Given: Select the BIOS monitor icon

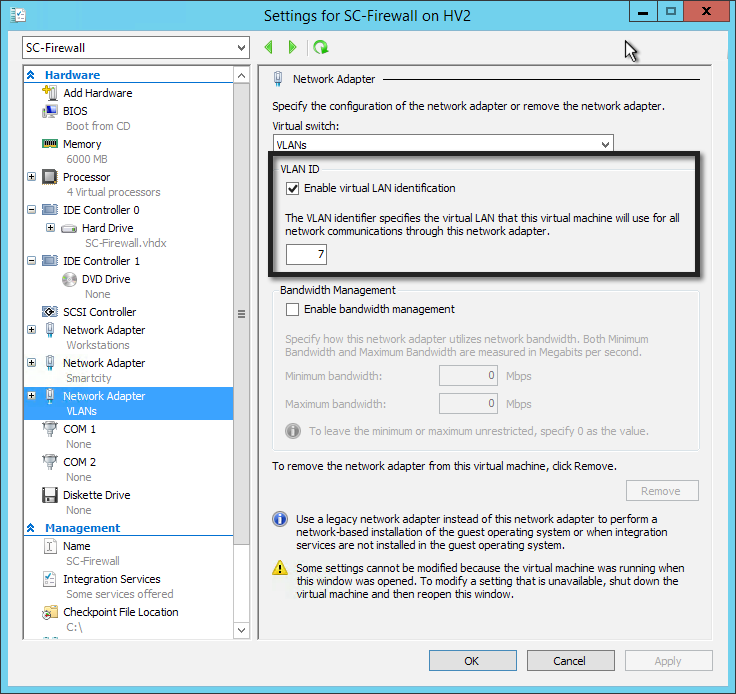Looking at the screenshot, I should [x=49, y=111].
